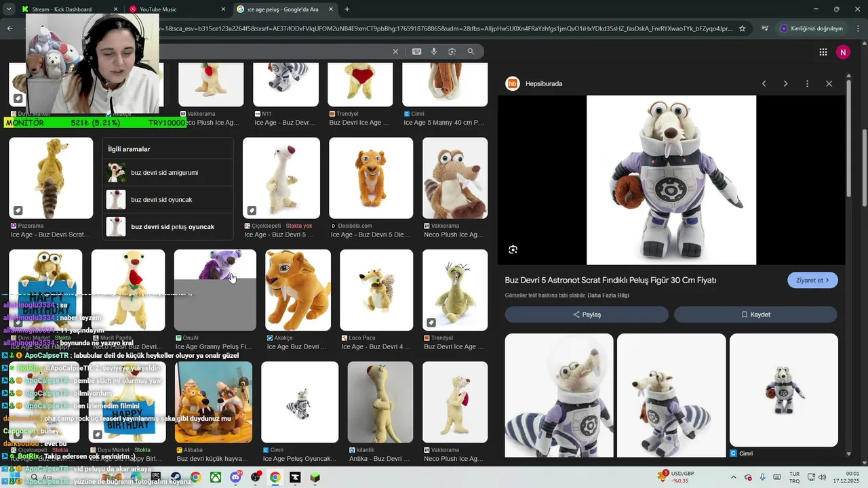The image size is (868, 488).
Task: Open Cimri Ice Age Peluş Oyuncak raccoon image
Action: coord(300,402)
